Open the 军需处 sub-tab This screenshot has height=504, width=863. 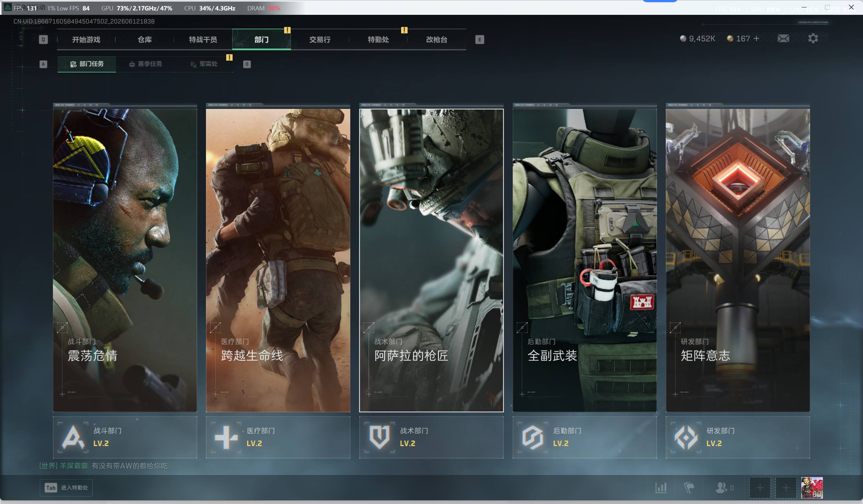click(x=204, y=64)
